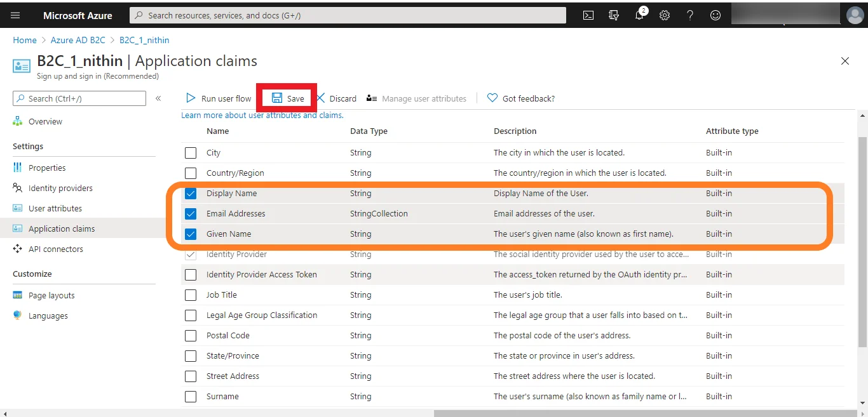Open the help question mark pane
The width and height of the screenshot is (868, 417).
coord(690,15)
